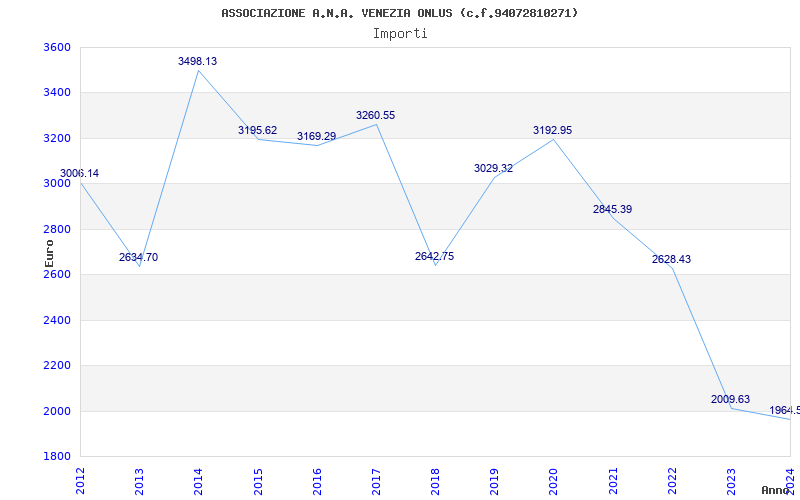Image resolution: width=800 pixels, height=500 pixels.
Task: Select the 2634.70 data label
Action: [138, 257]
